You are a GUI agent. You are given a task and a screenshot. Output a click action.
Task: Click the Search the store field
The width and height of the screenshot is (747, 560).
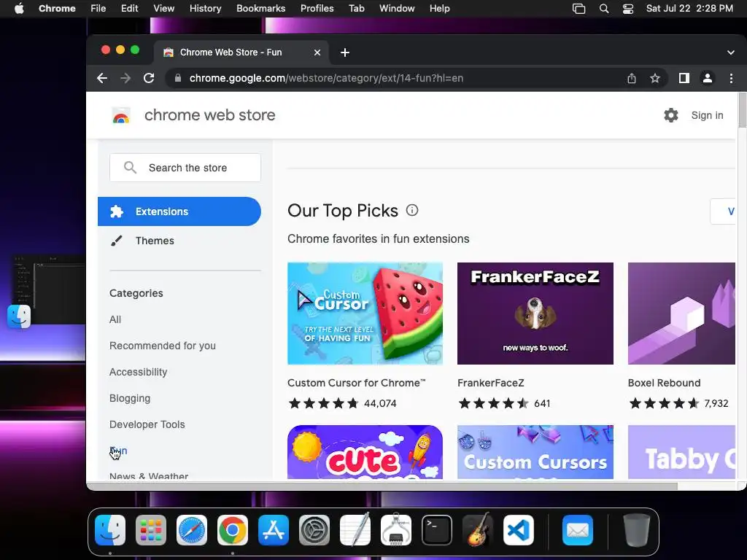[185, 168]
